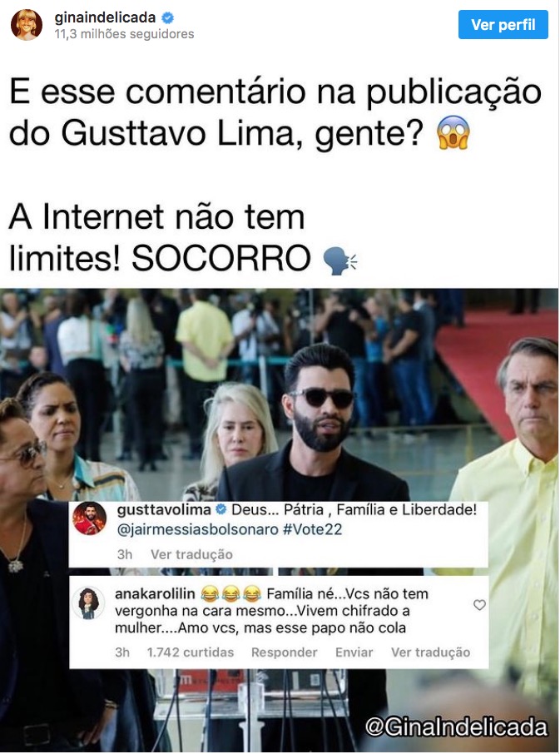Viewport: 560px width, 754px height.
Task: Click Enviar on the anakarolilin comment
Action: (354, 652)
